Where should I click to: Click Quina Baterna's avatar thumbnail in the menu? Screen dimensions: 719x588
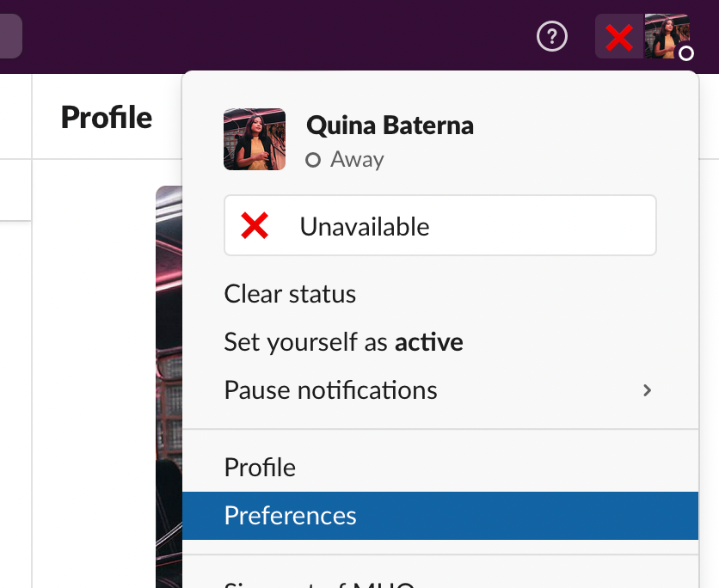point(255,138)
